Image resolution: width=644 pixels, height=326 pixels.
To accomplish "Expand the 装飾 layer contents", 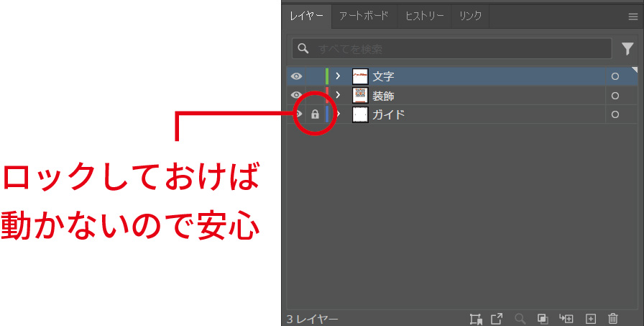I will pos(338,95).
